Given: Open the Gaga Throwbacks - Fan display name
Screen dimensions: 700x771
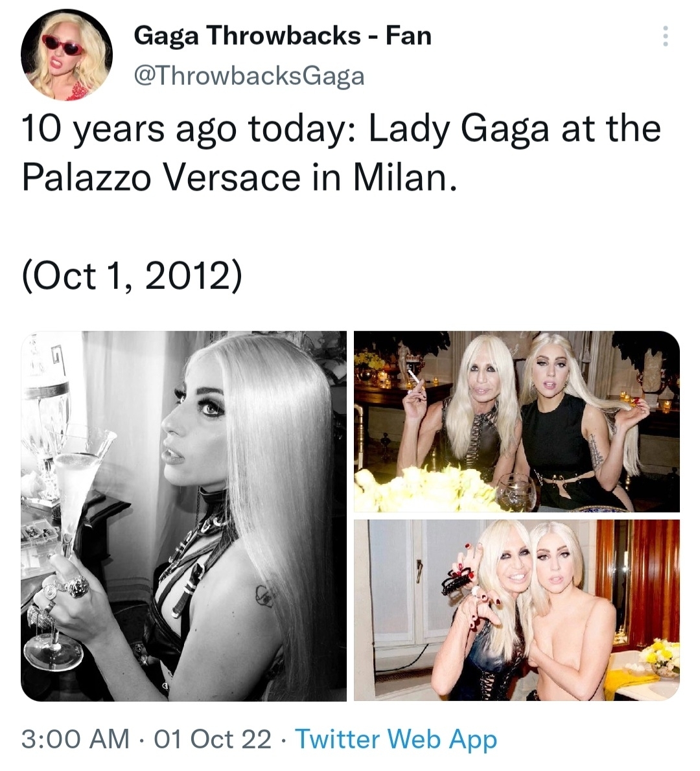Looking at the screenshot, I should click(283, 36).
